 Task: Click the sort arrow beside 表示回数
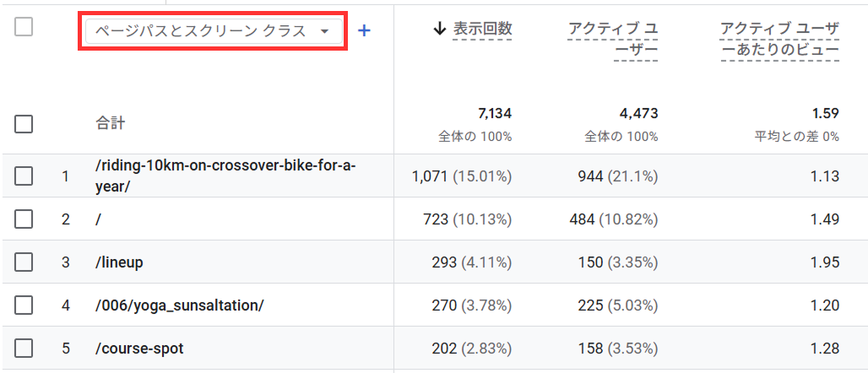[x=438, y=29]
